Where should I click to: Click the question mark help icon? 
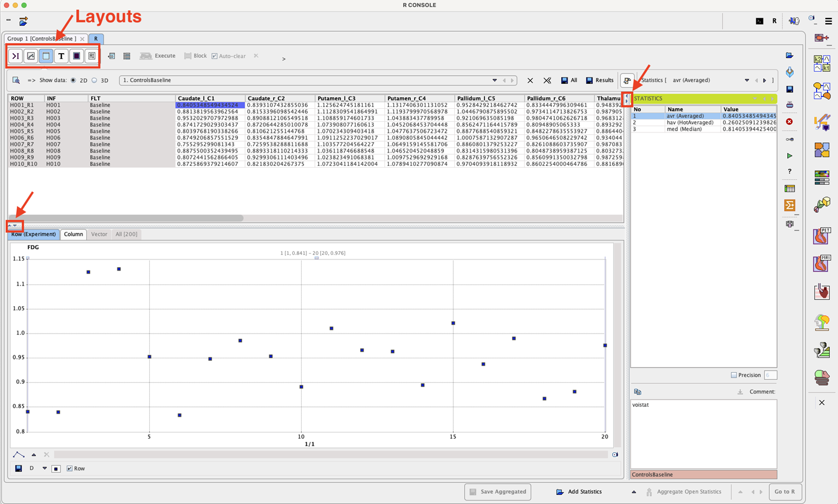point(789,172)
